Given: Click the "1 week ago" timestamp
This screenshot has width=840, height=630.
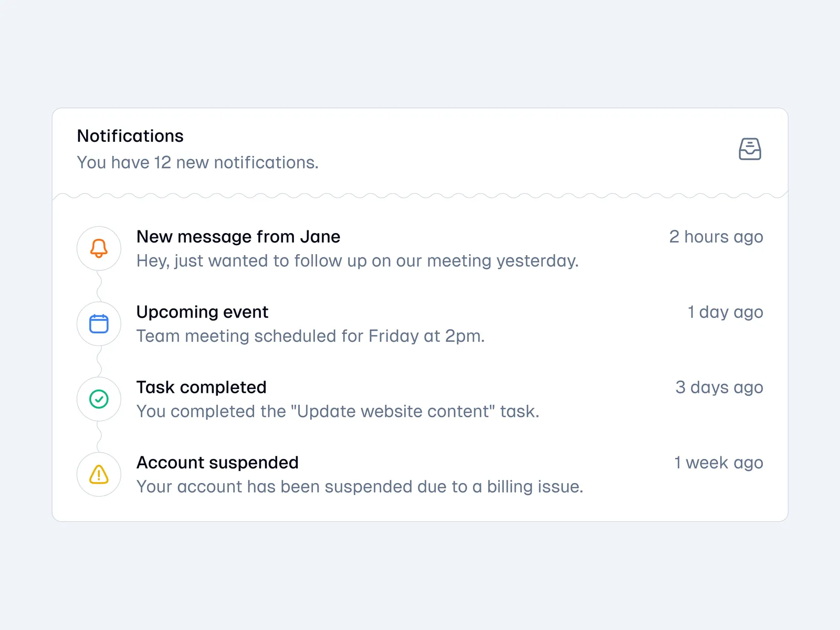Looking at the screenshot, I should click(718, 463).
